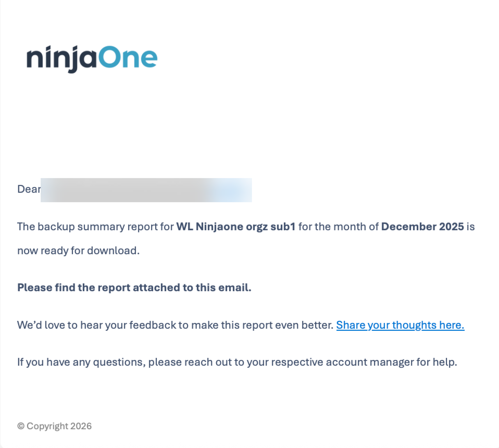Click the bold "WL Ninjaone orgz sub1" text
This screenshot has height=448, width=499.
pos(236,227)
